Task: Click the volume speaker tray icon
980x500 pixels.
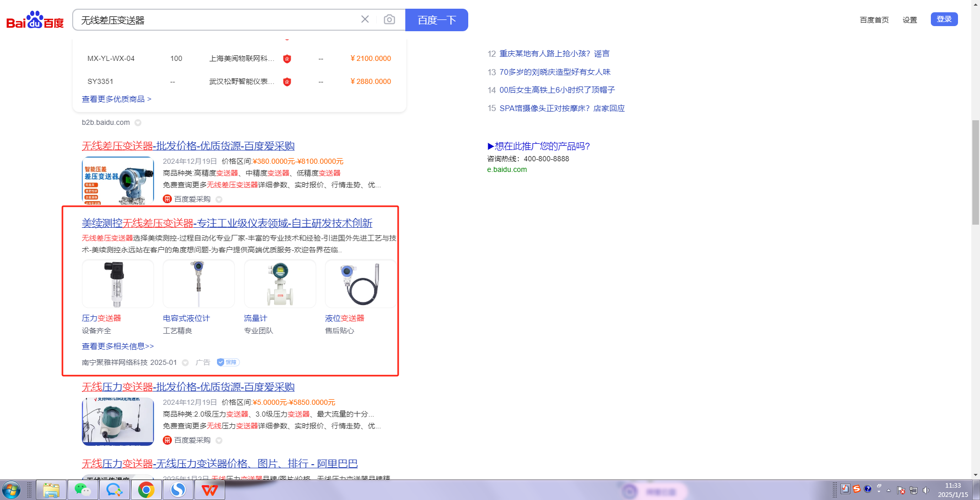Action: 925,490
